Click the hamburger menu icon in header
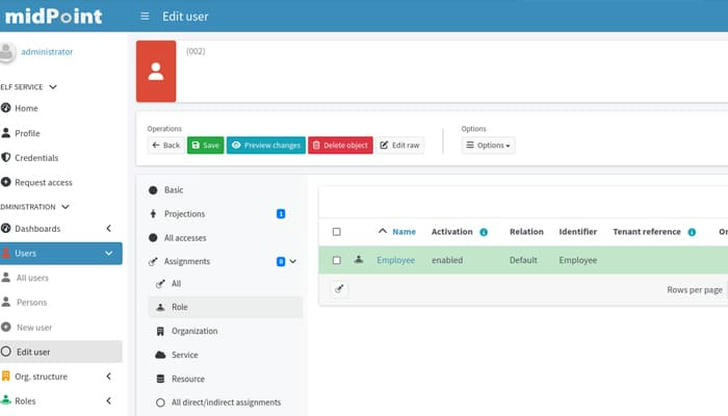Image resolution: width=728 pixels, height=416 pixels. [145, 16]
